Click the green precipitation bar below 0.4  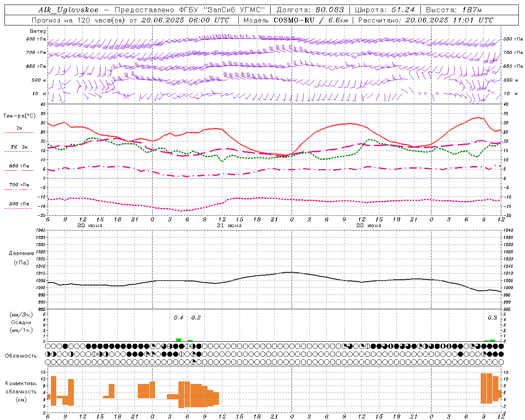[178, 340]
